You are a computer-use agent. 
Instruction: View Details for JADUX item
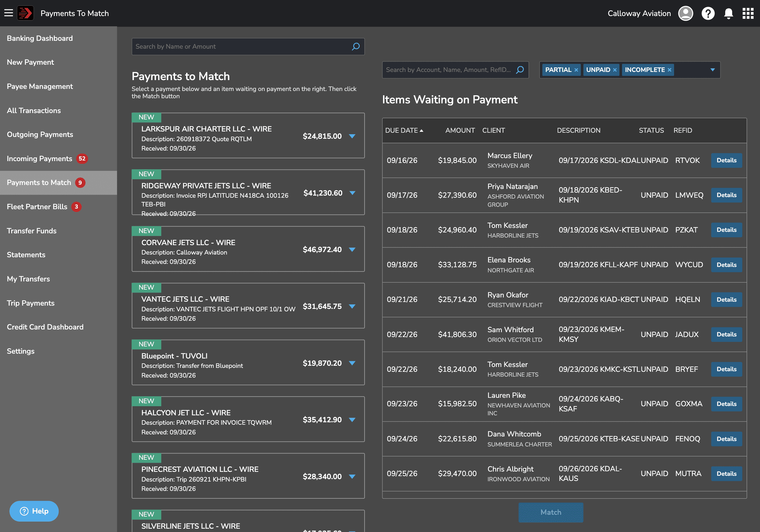(726, 335)
